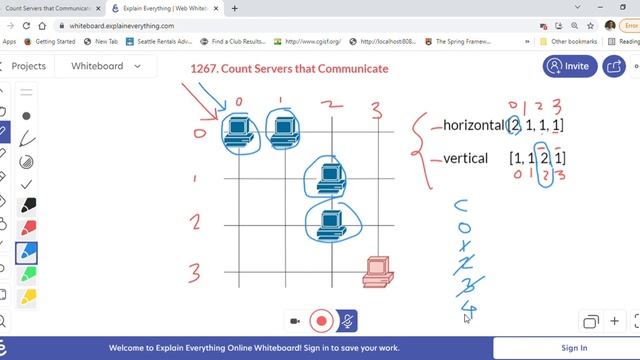Click the Error update button

(x=630, y=26)
